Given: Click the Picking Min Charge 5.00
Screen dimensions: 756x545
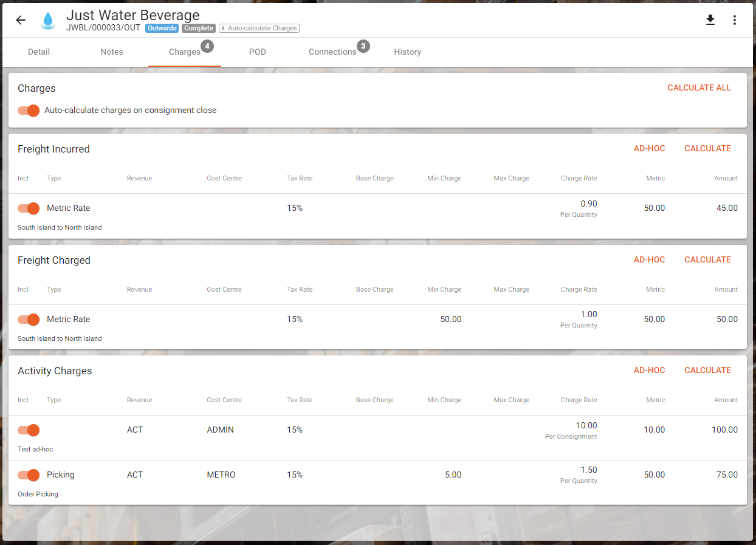Looking at the screenshot, I should click(x=453, y=475).
